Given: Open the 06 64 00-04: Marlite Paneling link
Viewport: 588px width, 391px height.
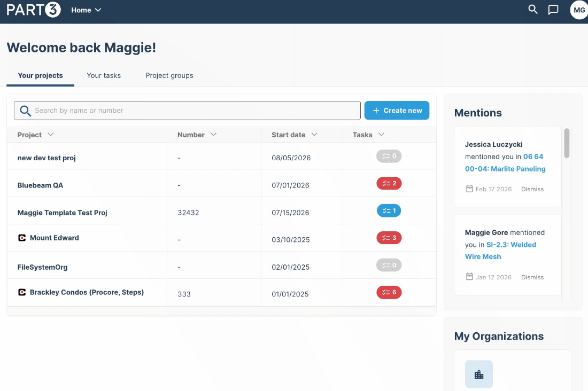Looking at the screenshot, I should [505, 163].
